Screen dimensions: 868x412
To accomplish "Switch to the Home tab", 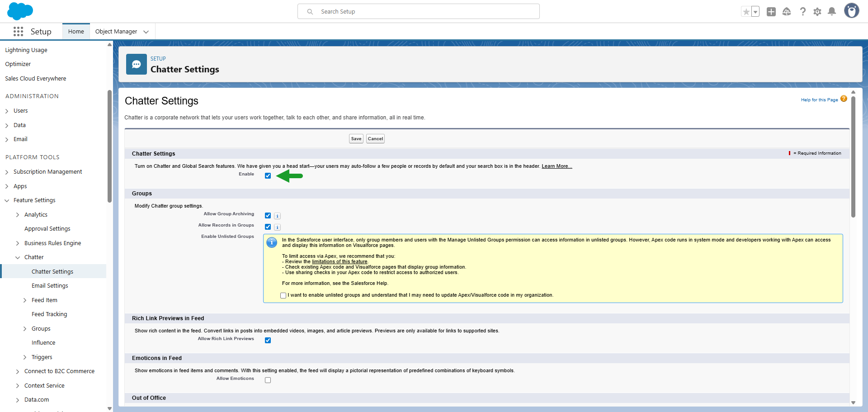I will point(76,32).
